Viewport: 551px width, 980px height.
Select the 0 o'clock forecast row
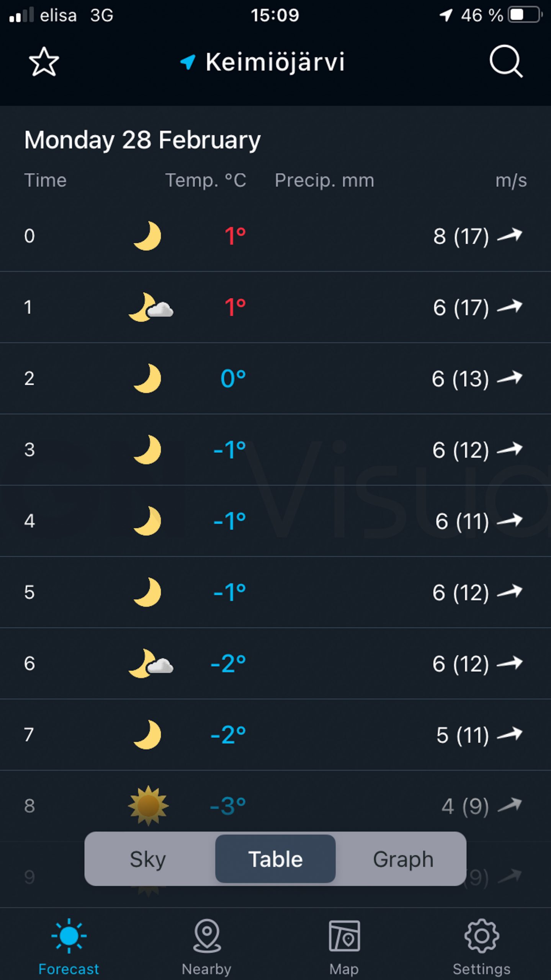pyautogui.click(x=275, y=236)
